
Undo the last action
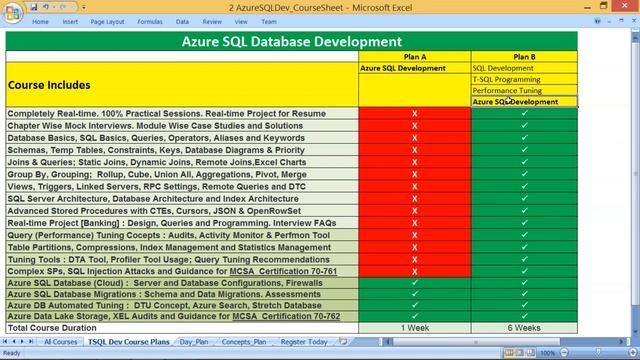pyautogui.click(x=46, y=7)
